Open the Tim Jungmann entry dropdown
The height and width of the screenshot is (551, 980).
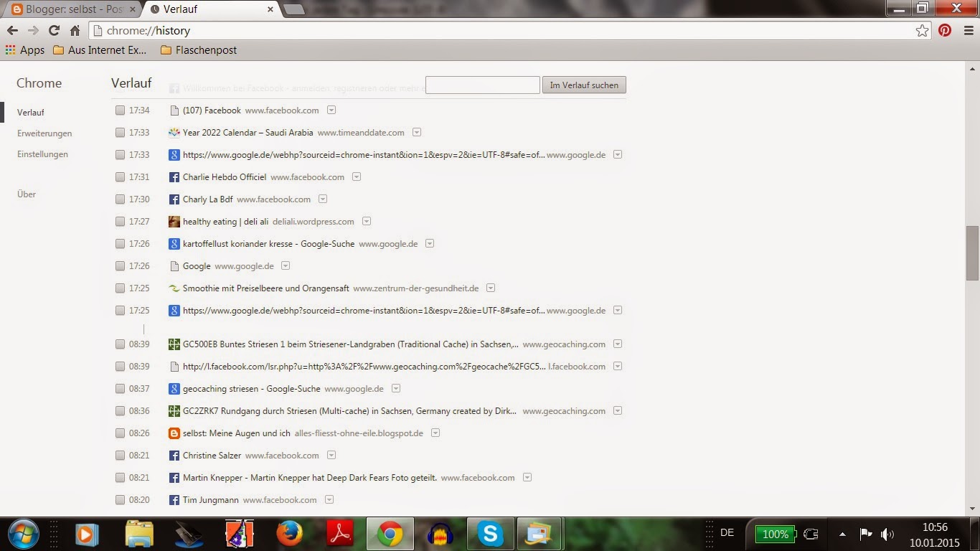[329, 500]
